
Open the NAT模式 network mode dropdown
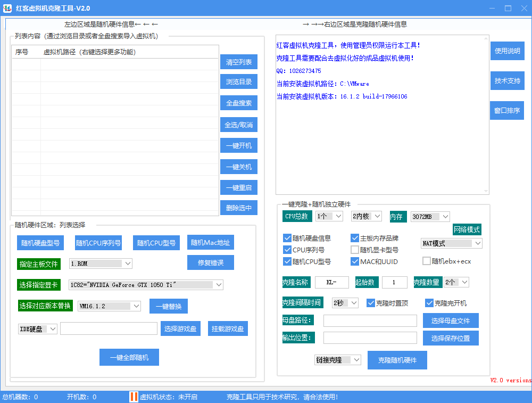477,243
